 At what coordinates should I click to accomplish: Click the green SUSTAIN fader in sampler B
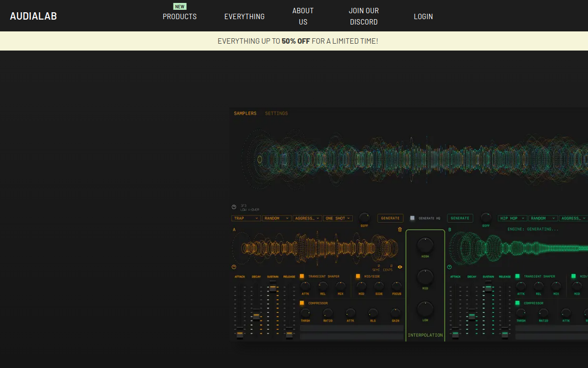coord(488,288)
